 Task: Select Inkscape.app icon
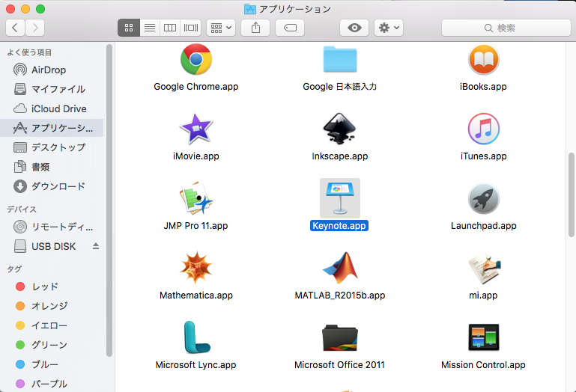[x=340, y=129]
